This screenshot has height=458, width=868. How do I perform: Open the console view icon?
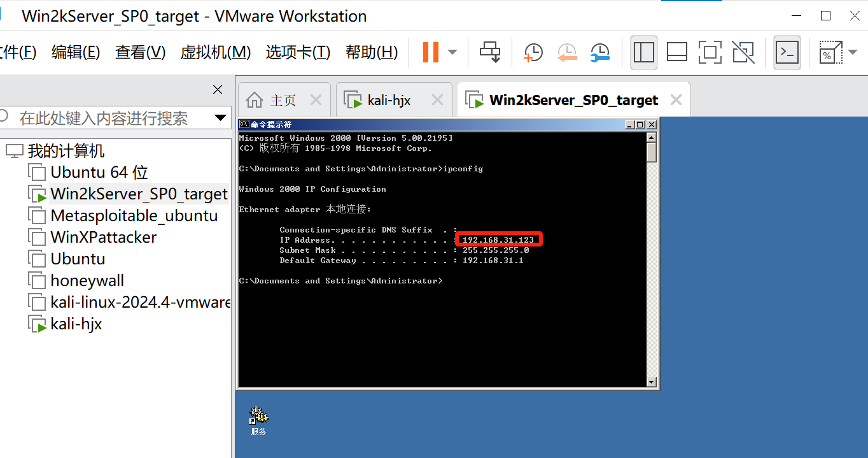[x=787, y=52]
